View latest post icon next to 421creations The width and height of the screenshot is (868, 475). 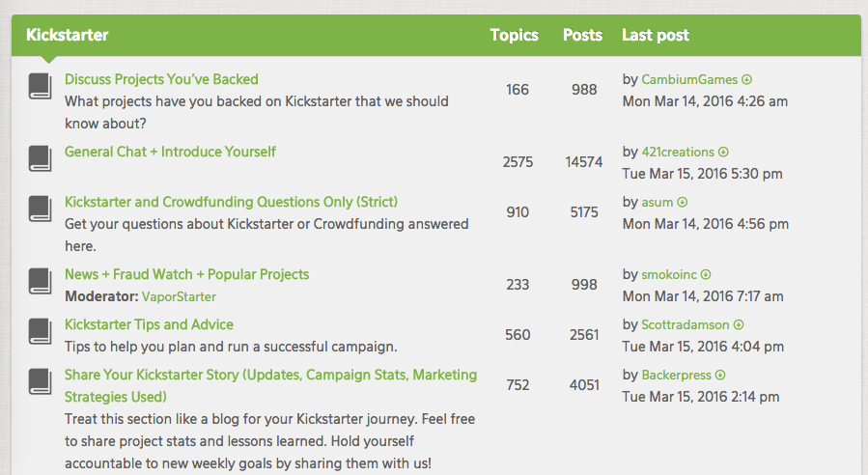[x=724, y=153]
